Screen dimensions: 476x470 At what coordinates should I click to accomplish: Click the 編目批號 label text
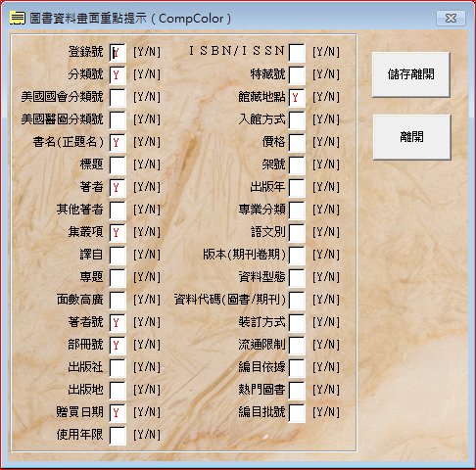[262, 412]
